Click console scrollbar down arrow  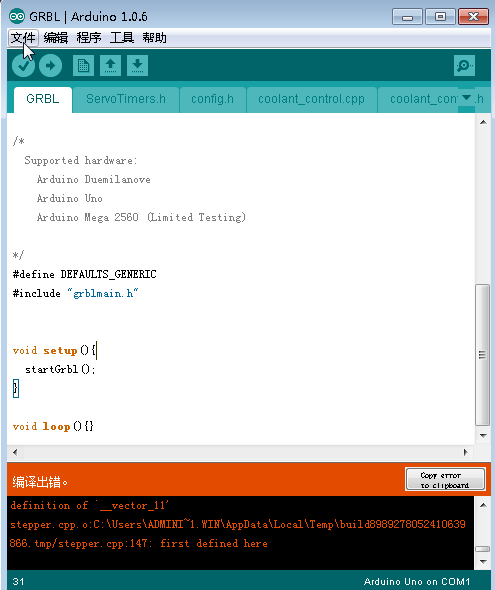click(483, 561)
